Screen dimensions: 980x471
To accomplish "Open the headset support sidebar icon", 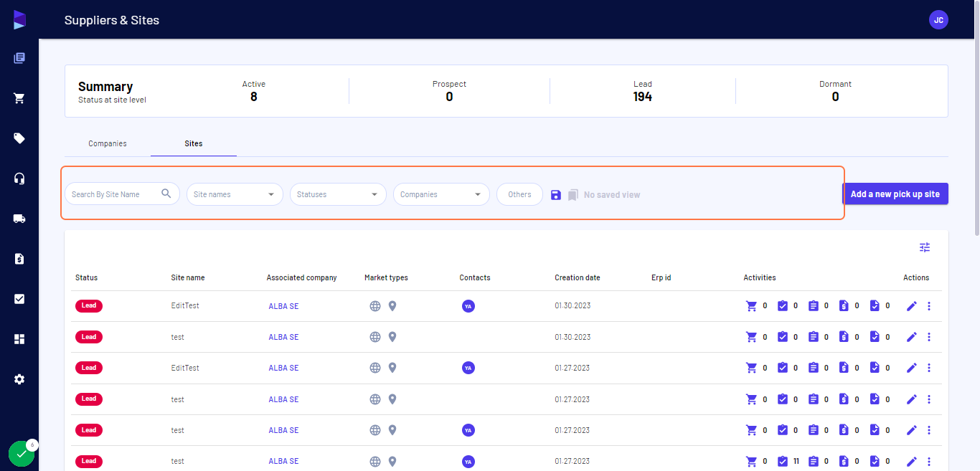I will tap(19, 179).
